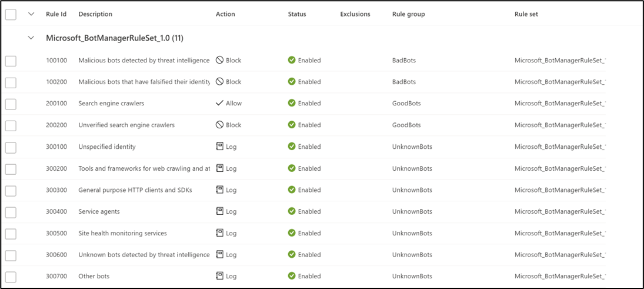Click the Log icon for rule 300700
The image size is (644, 289).
pyautogui.click(x=220, y=276)
